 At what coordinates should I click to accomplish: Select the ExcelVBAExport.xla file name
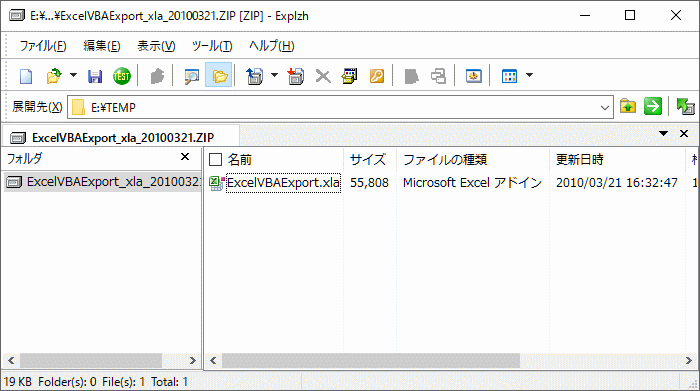[x=283, y=183]
